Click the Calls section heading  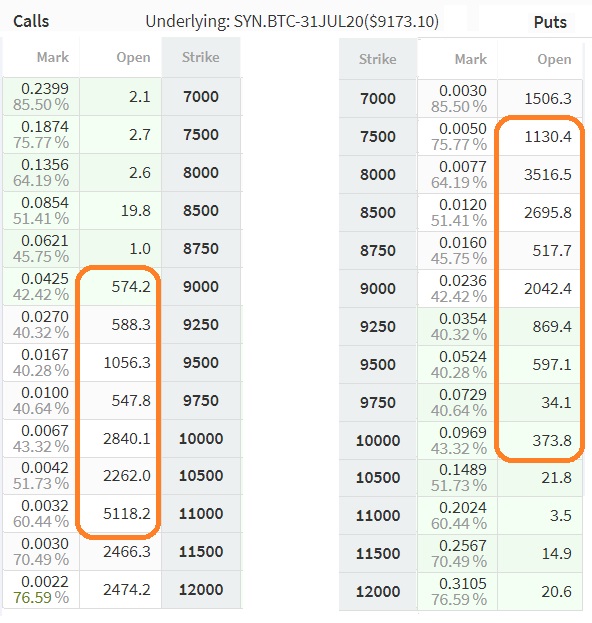tap(31, 21)
